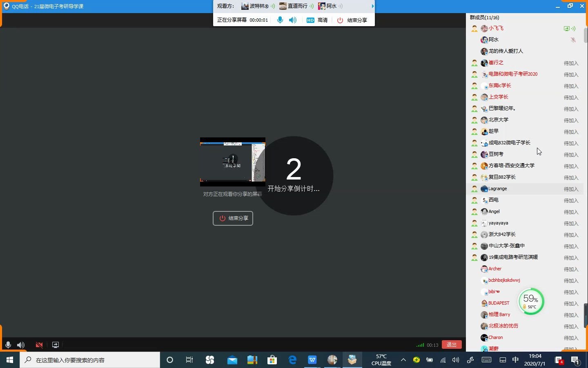This screenshot has height=368, width=588.
Task: Select member 北京大学
Action: click(499, 120)
